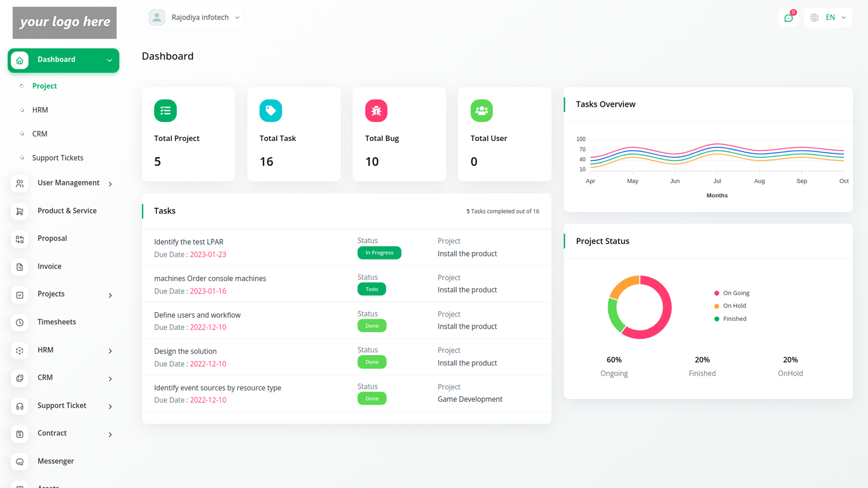
Task: Click the Proposal sidebar icon
Action: 20,239
